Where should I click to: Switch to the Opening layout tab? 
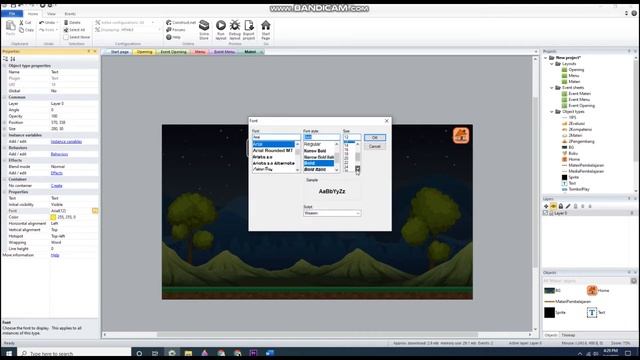[x=144, y=52]
